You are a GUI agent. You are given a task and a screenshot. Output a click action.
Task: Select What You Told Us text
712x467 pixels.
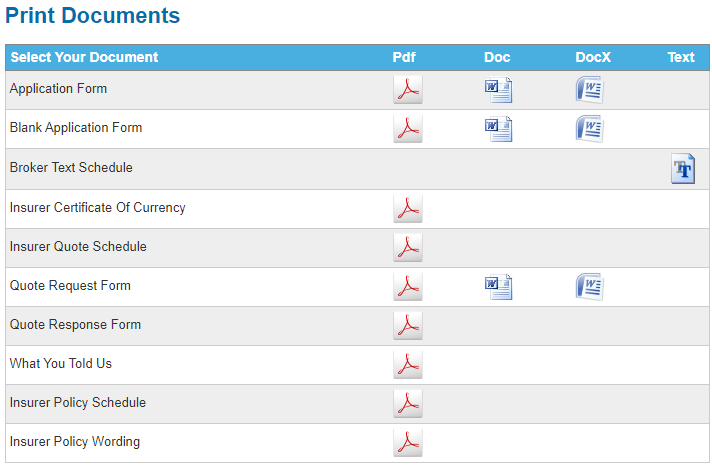pos(61,363)
